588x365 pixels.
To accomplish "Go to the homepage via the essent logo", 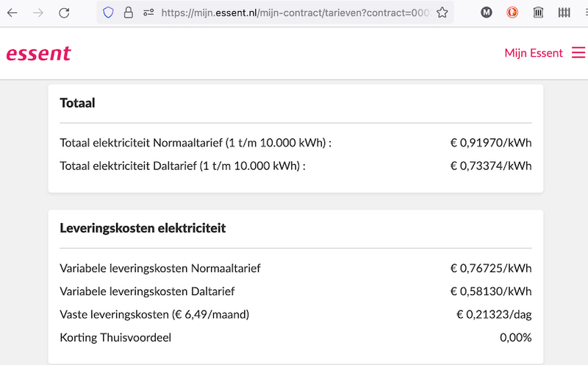I will click(39, 53).
